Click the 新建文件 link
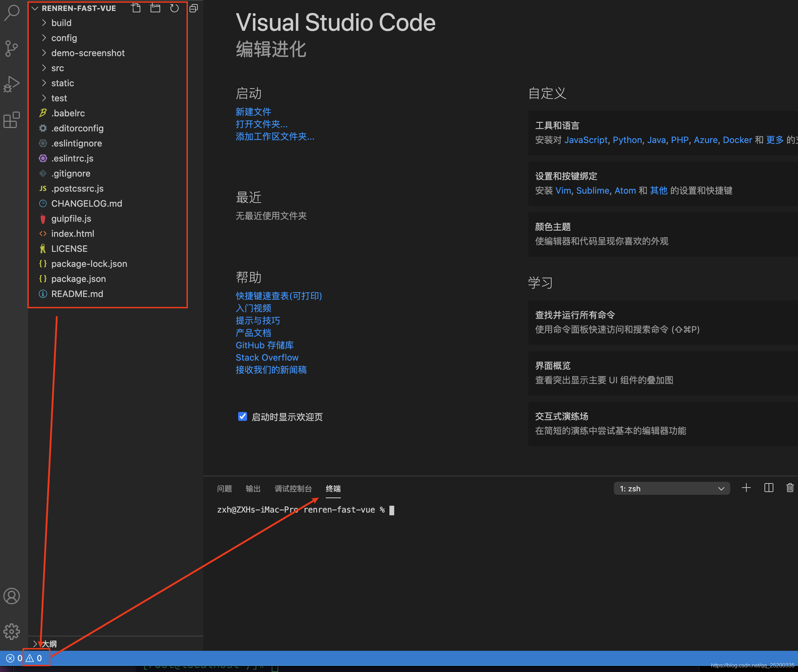This screenshot has height=672, width=798. [x=253, y=112]
